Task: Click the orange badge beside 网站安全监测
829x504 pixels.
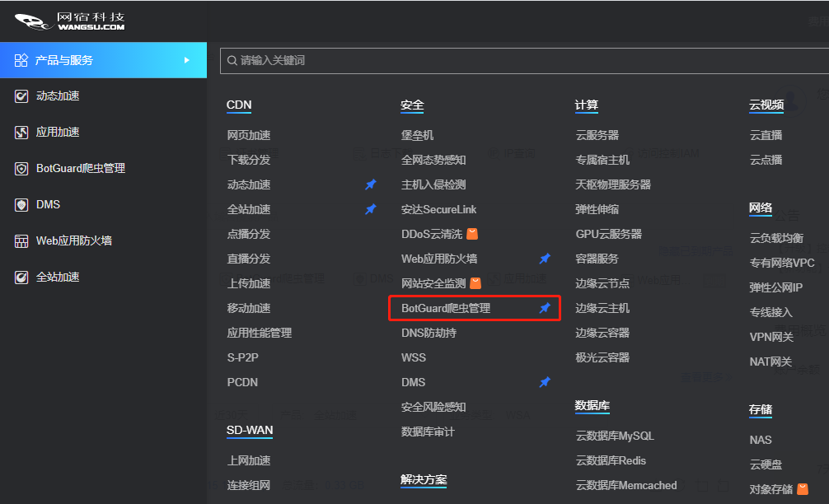Action: point(475,283)
